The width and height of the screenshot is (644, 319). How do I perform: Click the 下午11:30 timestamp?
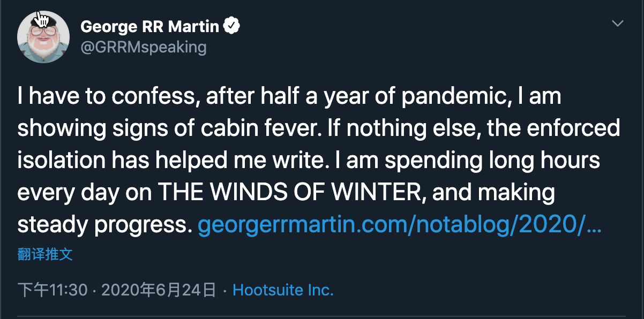[53, 290]
